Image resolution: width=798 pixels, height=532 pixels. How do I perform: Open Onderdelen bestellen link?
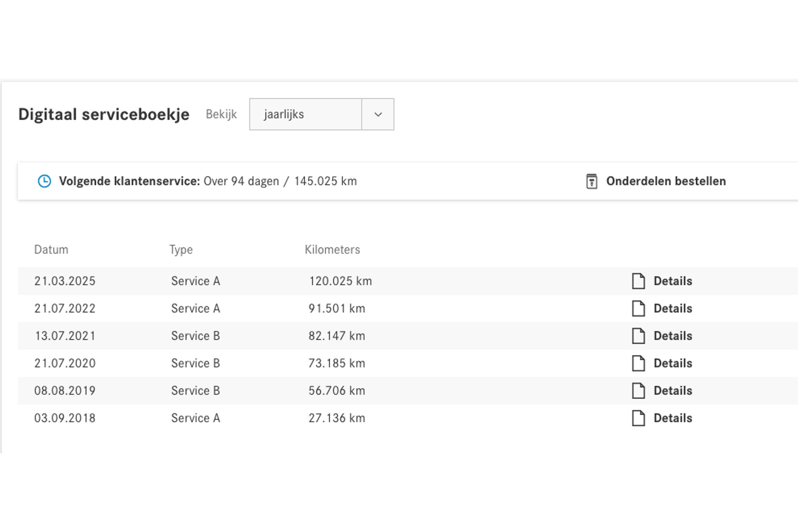click(666, 181)
